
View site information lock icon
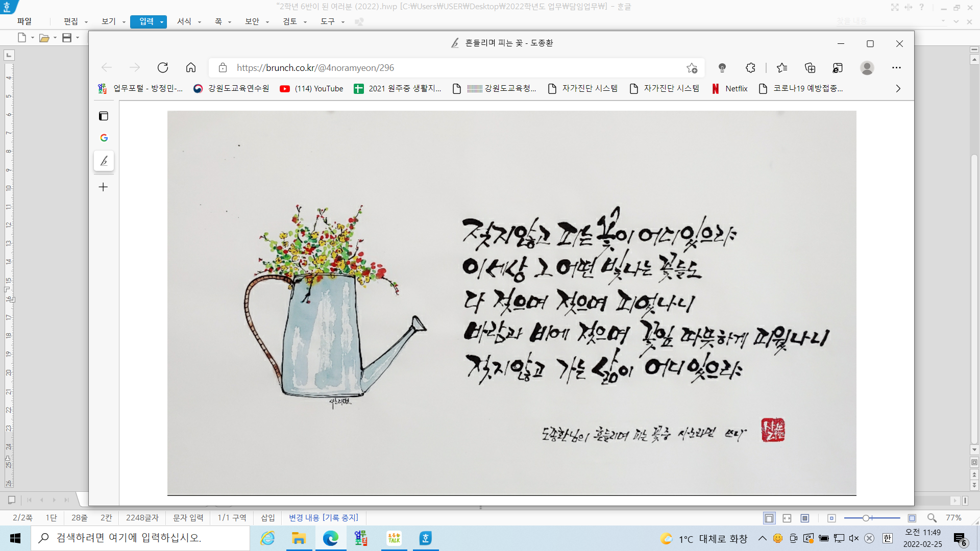coord(223,67)
